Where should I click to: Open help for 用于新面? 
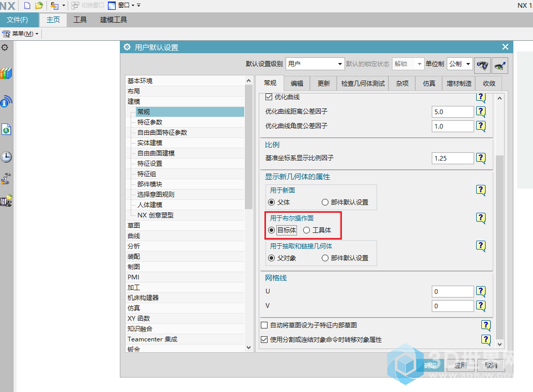[481, 190]
